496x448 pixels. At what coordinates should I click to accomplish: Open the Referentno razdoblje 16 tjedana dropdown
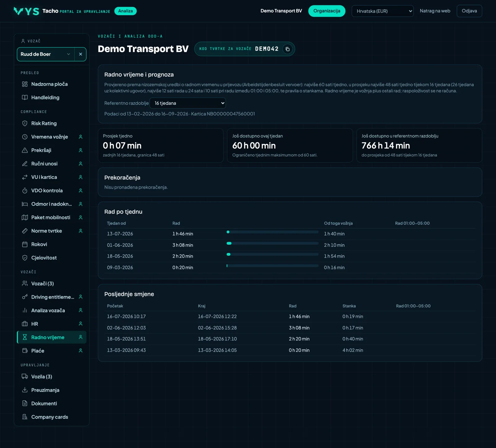coord(188,103)
